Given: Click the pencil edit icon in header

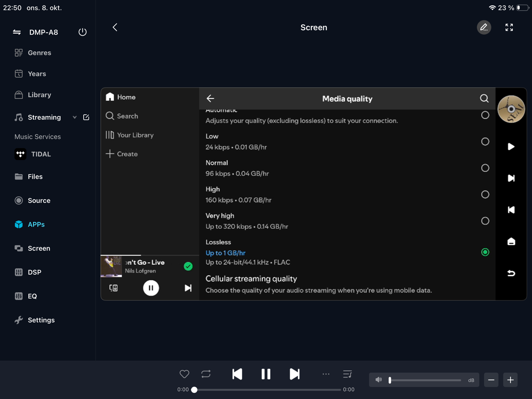Looking at the screenshot, I should (484, 27).
